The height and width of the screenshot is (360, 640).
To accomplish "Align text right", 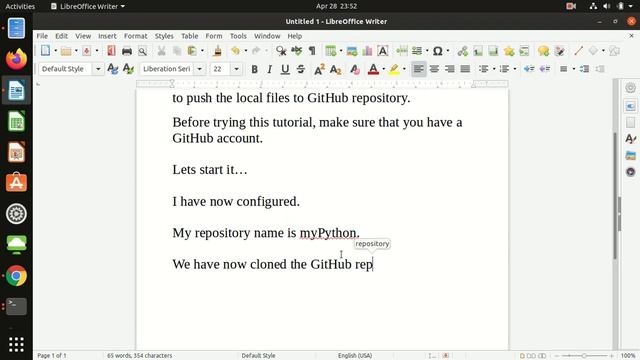I will tap(450, 69).
